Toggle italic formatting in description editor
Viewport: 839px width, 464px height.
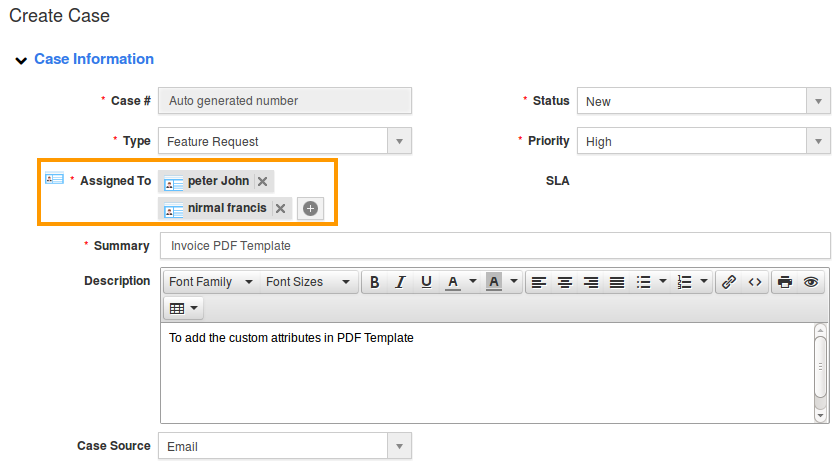click(x=400, y=282)
